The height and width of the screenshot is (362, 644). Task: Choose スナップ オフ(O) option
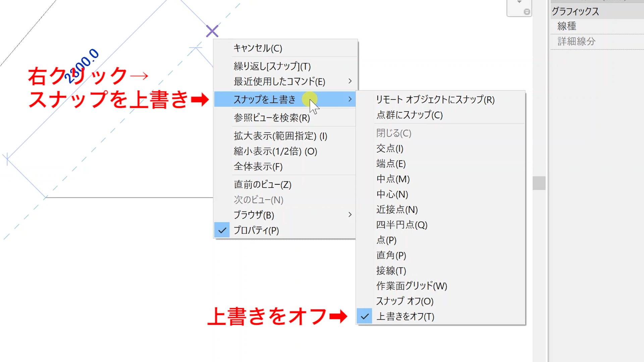(405, 301)
